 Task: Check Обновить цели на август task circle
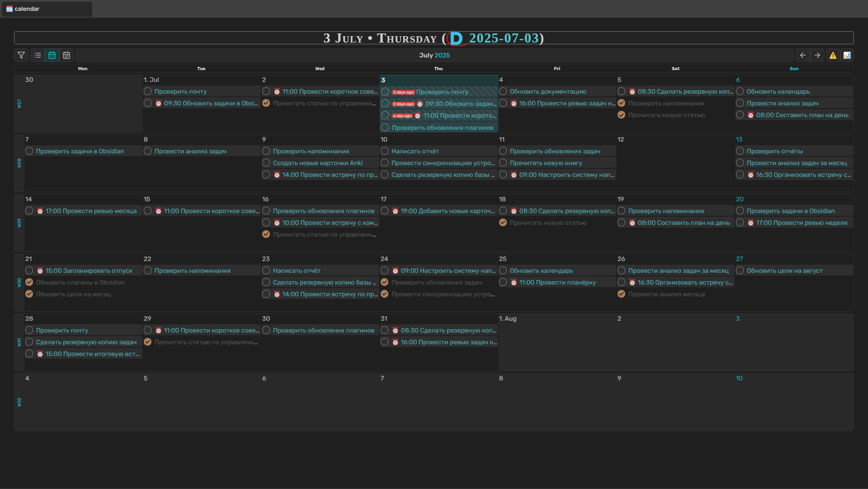[x=740, y=271]
